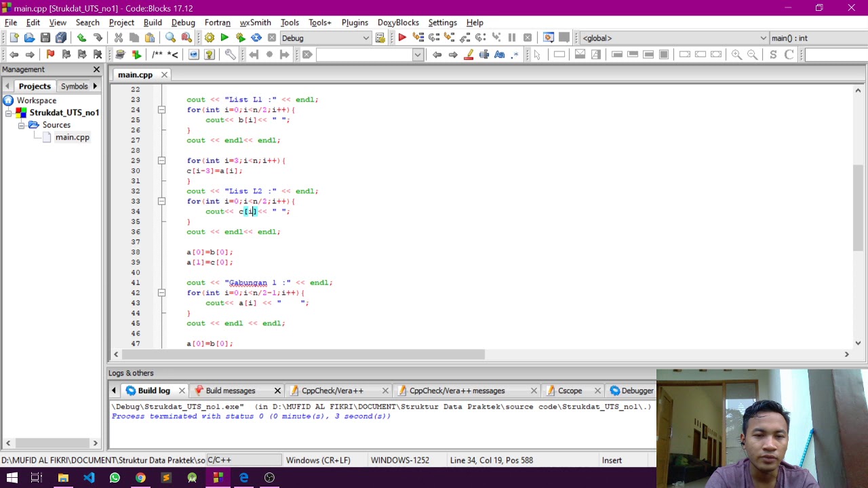The height and width of the screenshot is (488, 868).
Task: Save the current file via floppy icon
Action: (x=45, y=38)
